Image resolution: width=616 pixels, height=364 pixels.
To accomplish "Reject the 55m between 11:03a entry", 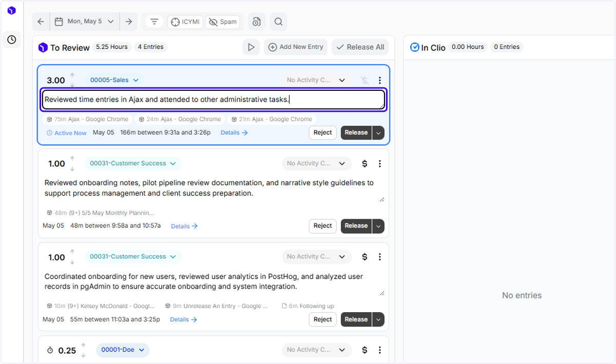I will (323, 319).
